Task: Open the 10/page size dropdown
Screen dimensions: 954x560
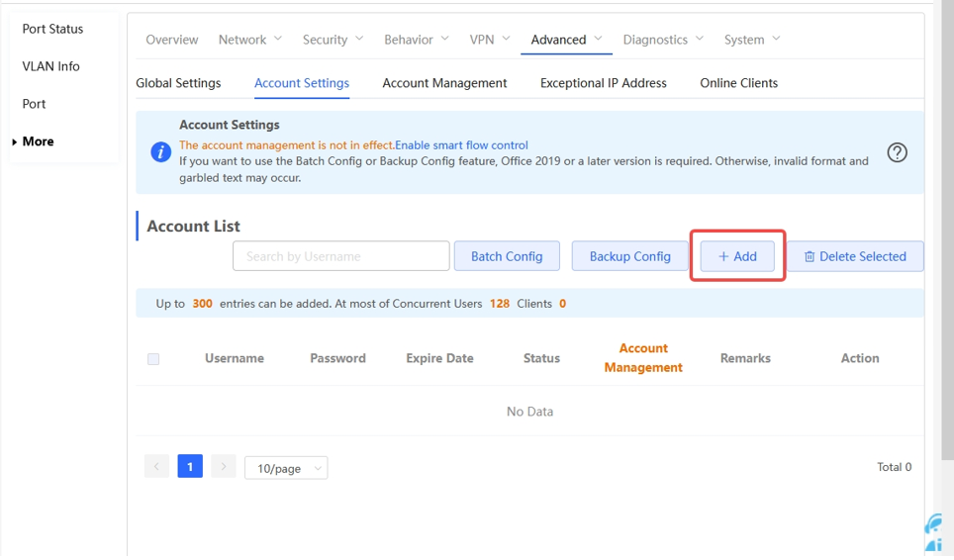Action: click(286, 468)
